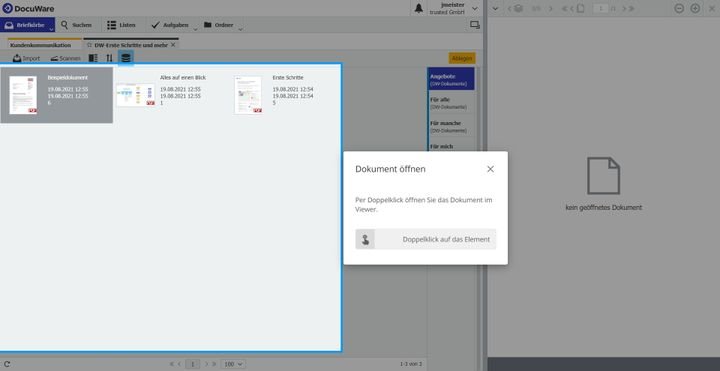This screenshot has width=720, height=371.
Task: Select the Für mich store button
Action: point(451,146)
